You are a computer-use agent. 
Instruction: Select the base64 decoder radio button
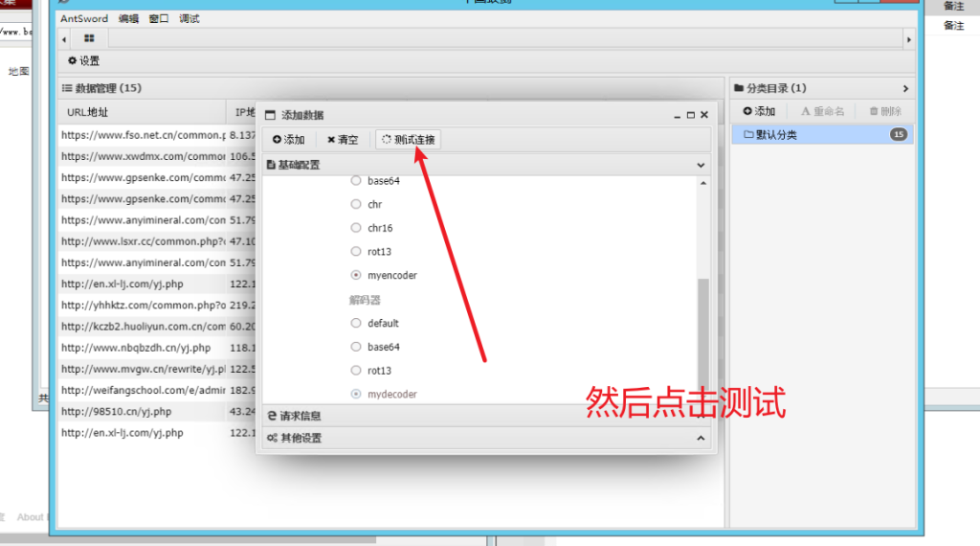pos(357,347)
